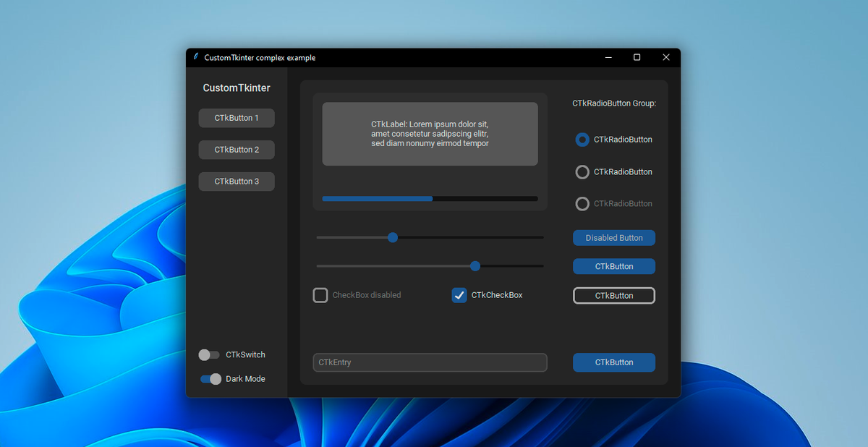
Task: Click inside the CTkEntry text field
Action: pos(430,362)
